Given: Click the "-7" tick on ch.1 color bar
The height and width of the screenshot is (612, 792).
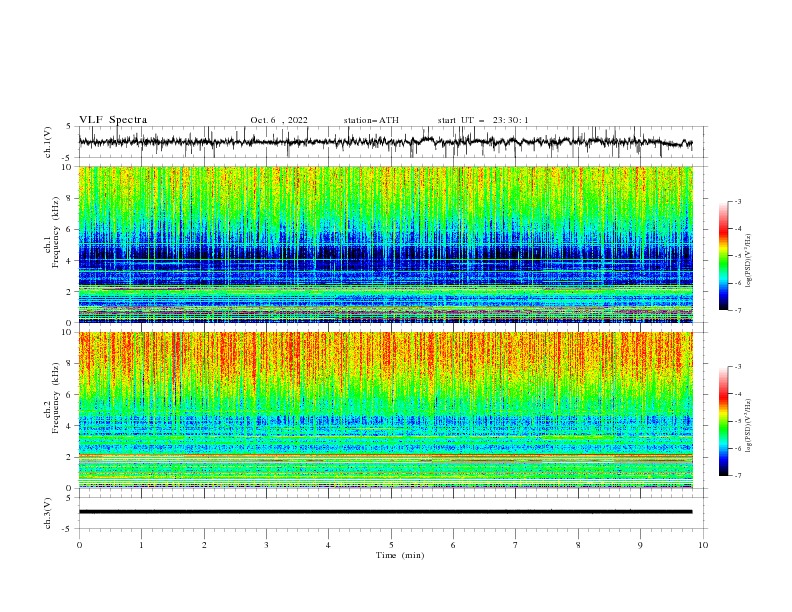Looking at the screenshot, I should pyautogui.click(x=737, y=310).
